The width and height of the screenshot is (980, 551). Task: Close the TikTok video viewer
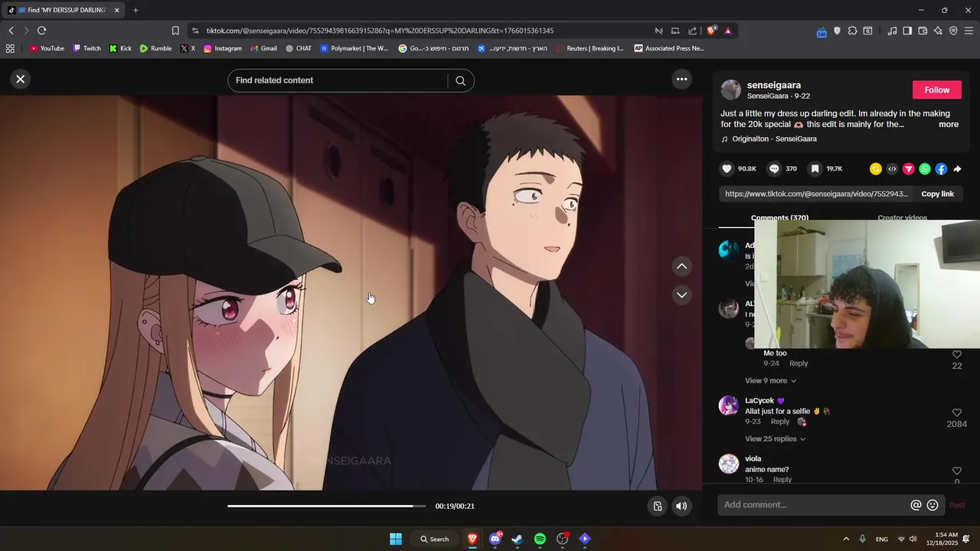[21, 79]
